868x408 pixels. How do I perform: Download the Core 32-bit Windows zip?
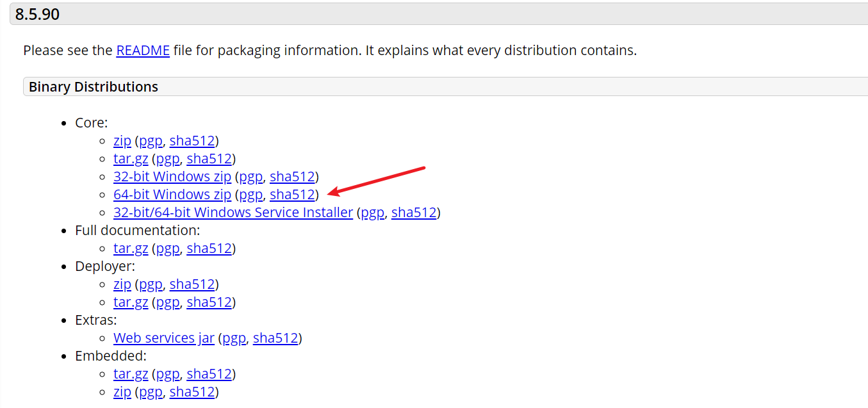[x=172, y=177]
